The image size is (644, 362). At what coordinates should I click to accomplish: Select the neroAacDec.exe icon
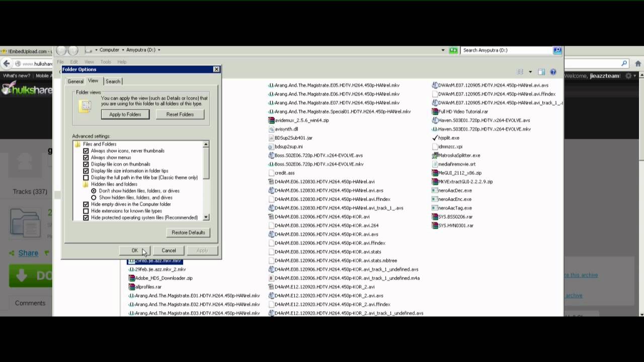435,191
